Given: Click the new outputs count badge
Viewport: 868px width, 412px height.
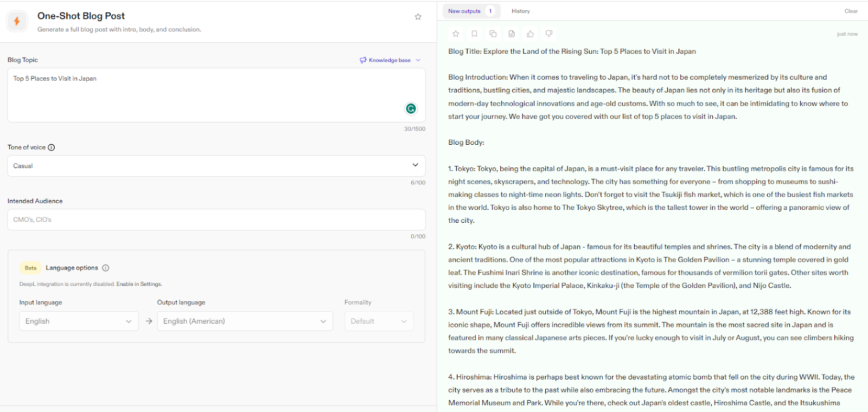Looking at the screenshot, I should (x=490, y=11).
